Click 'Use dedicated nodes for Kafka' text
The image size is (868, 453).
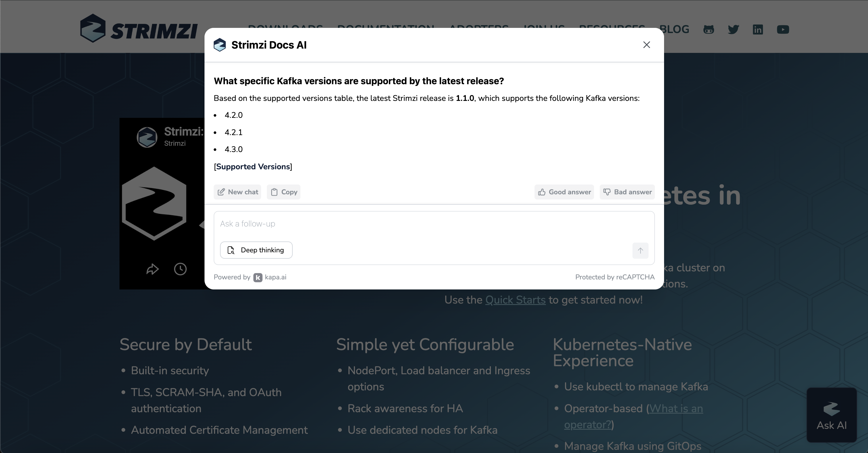point(422,430)
